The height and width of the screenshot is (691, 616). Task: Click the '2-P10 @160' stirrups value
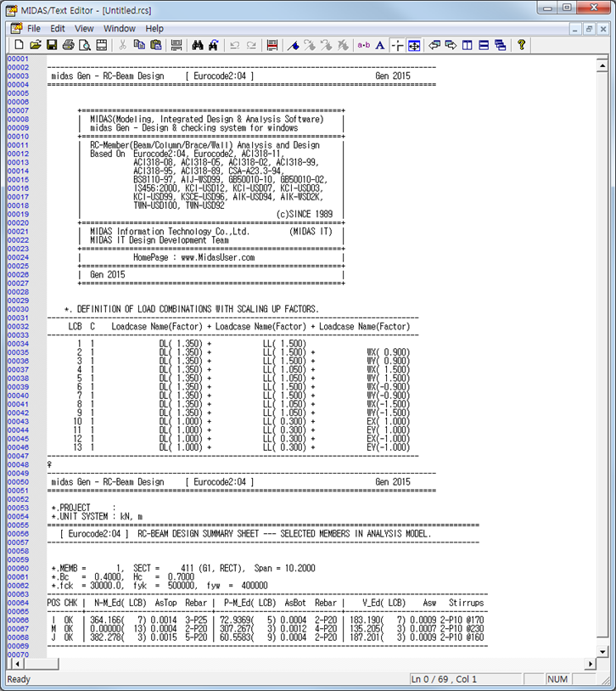click(x=462, y=638)
